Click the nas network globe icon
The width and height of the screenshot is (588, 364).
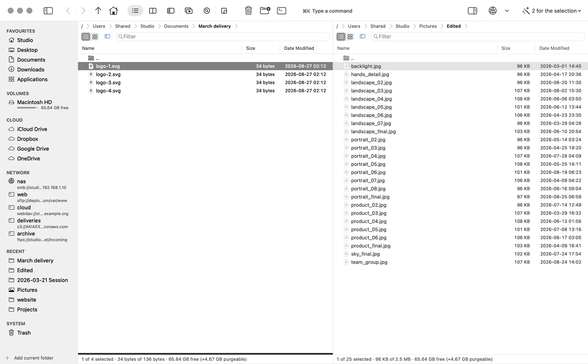[x=11, y=181]
